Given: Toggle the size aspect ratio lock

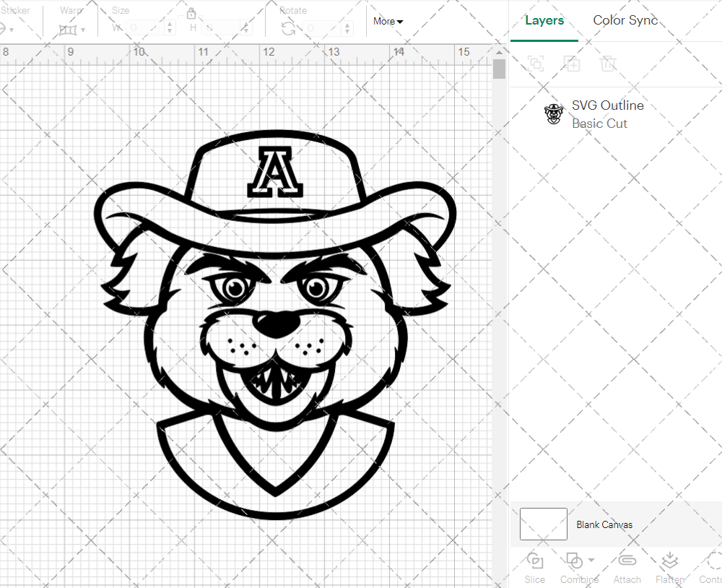Looking at the screenshot, I should click(191, 14).
